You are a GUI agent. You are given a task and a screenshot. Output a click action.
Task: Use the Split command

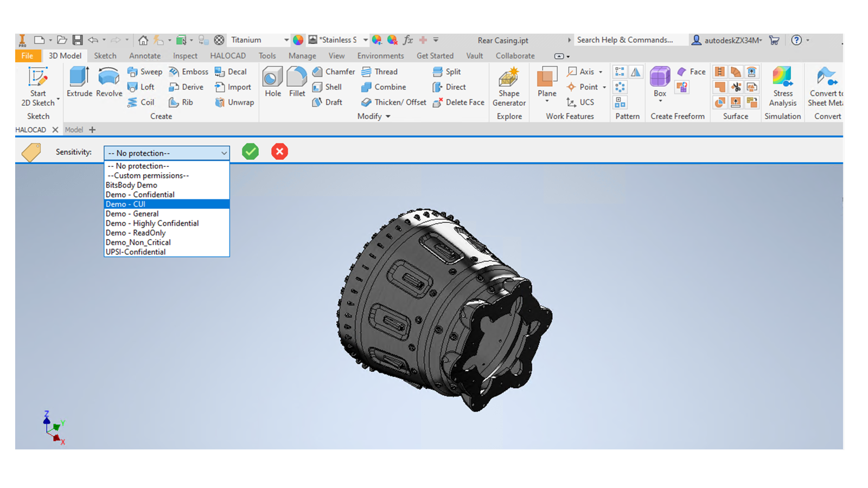446,72
